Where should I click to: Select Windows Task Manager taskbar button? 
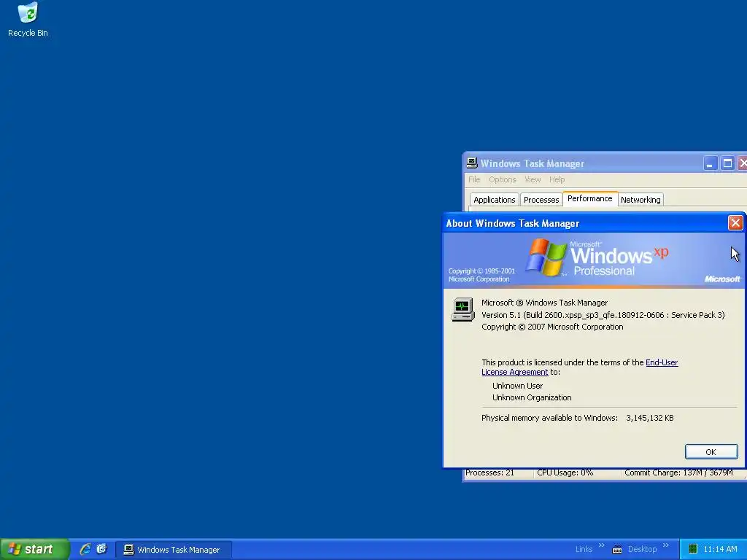[x=174, y=550]
